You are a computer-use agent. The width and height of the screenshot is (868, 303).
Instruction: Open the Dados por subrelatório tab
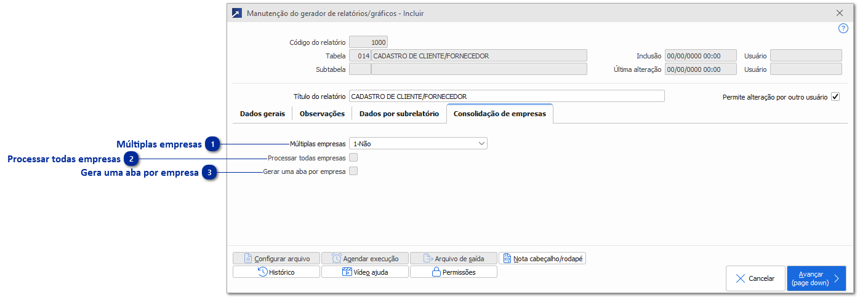tap(399, 114)
